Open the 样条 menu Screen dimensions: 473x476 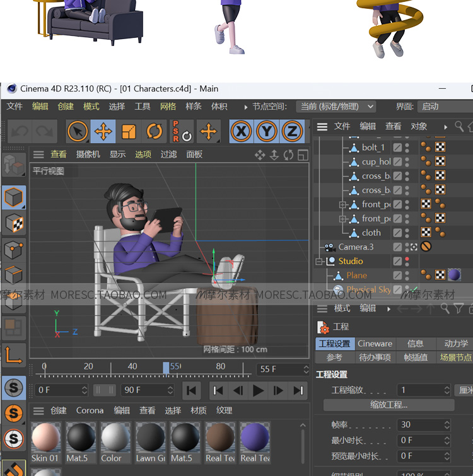click(194, 107)
